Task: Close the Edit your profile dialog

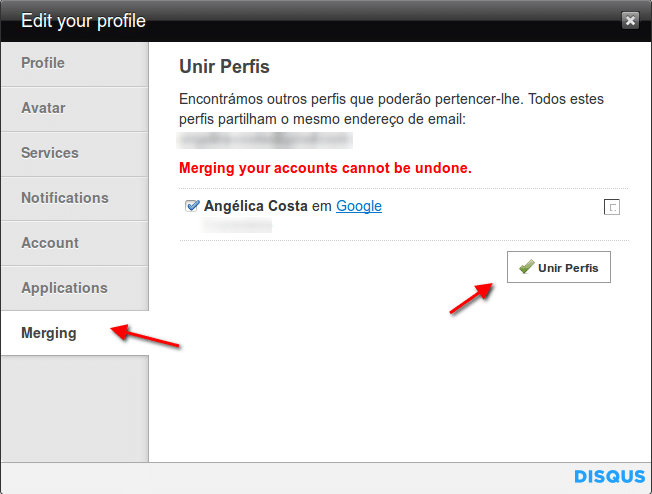Action: (x=629, y=20)
